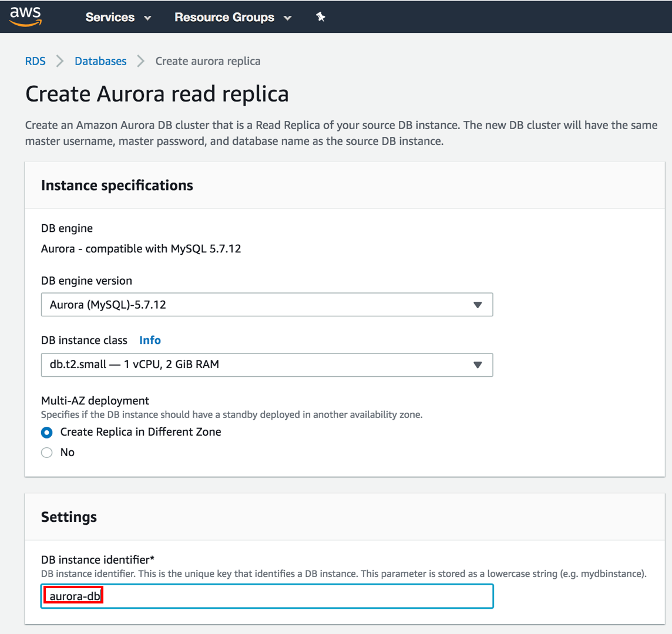Click the pin shortcut icon in navbar
The image size is (672, 634).
coord(321,17)
